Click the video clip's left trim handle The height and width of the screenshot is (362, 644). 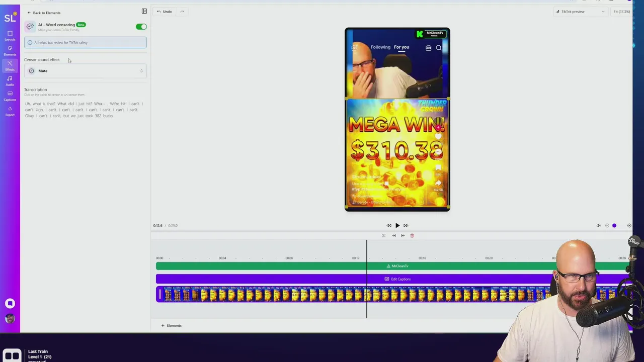[160, 294]
